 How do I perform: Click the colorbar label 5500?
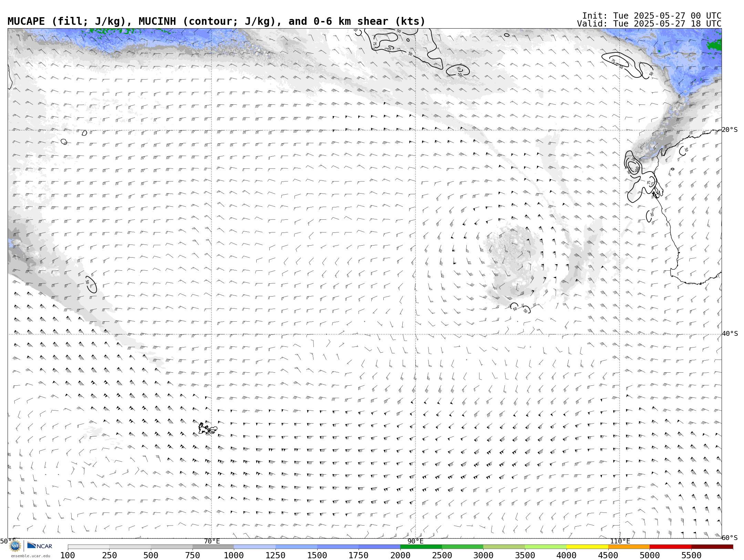pyautogui.click(x=691, y=556)
